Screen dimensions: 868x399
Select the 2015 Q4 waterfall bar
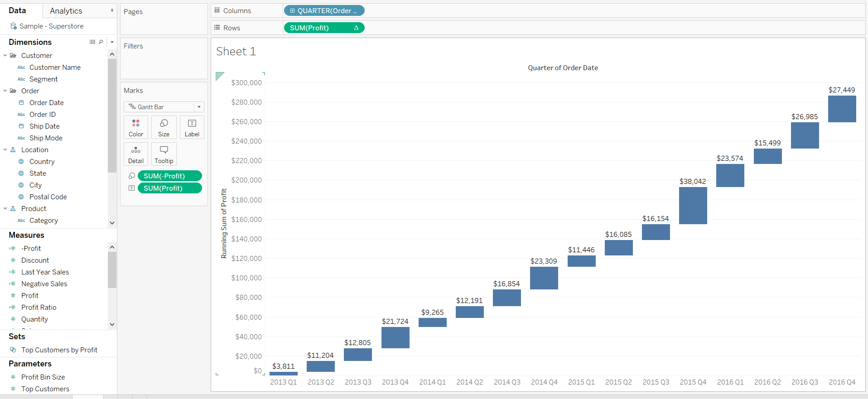[693, 206]
